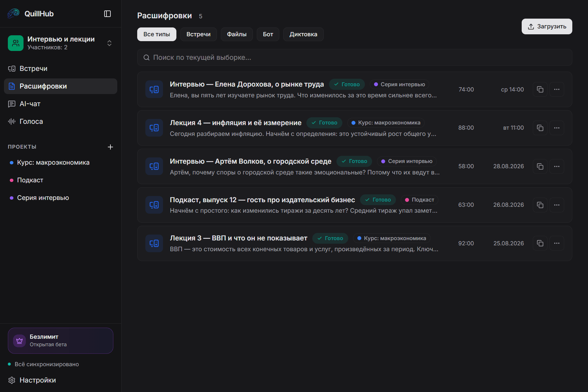Click Серия интервью tag on Елена Дорохова row

pyautogui.click(x=399, y=84)
